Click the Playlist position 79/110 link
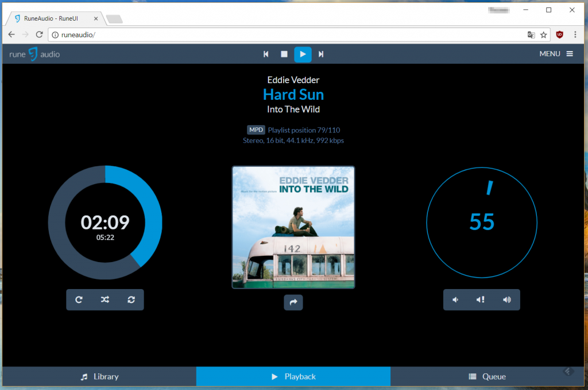The width and height of the screenshot is (588, 390). 303,130
